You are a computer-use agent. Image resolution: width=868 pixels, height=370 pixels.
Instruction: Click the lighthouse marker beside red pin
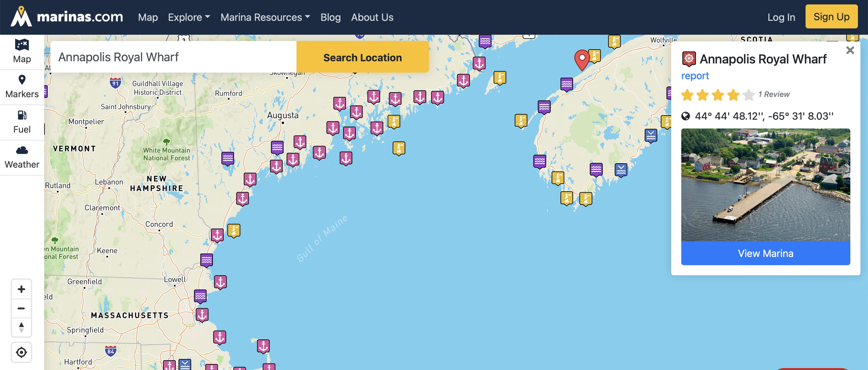point(595,56)
